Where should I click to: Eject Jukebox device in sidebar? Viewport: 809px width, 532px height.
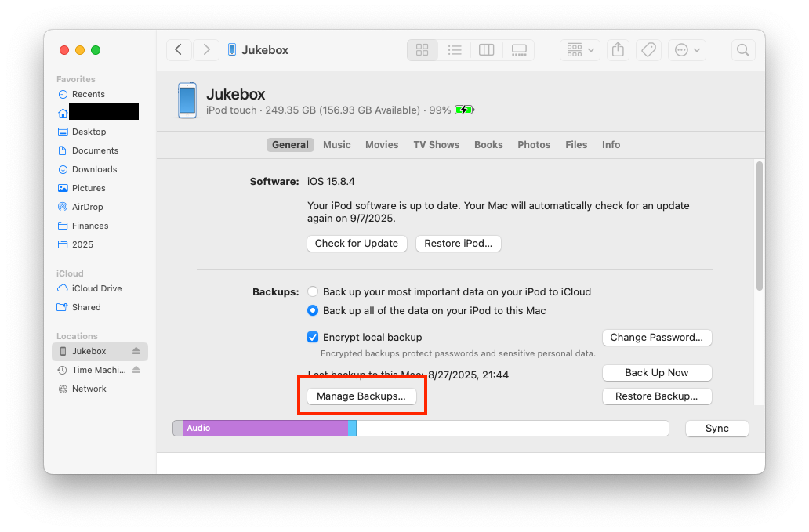pos(136,351)
